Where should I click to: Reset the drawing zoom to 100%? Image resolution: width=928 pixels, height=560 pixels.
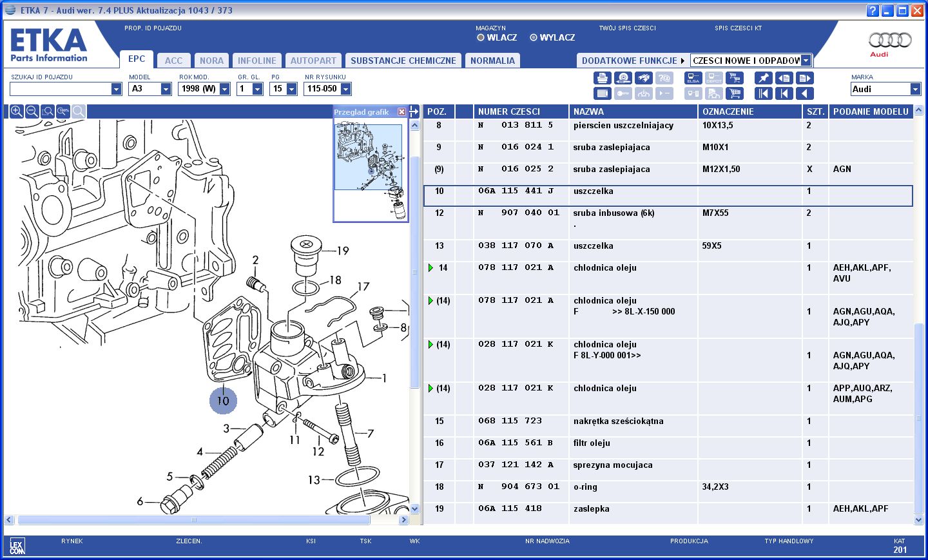tap(63, 111)
